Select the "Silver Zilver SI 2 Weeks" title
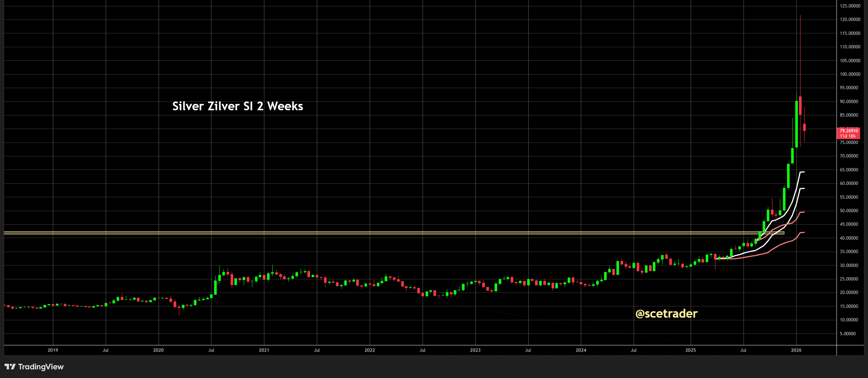This screenshot has width=868, height=378. click(x=237, y=106)
